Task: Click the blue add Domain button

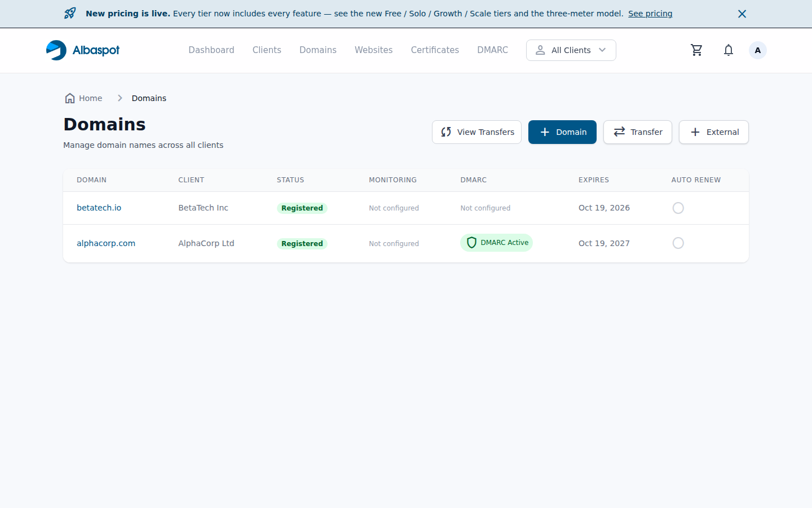Action: coord(562,132)
